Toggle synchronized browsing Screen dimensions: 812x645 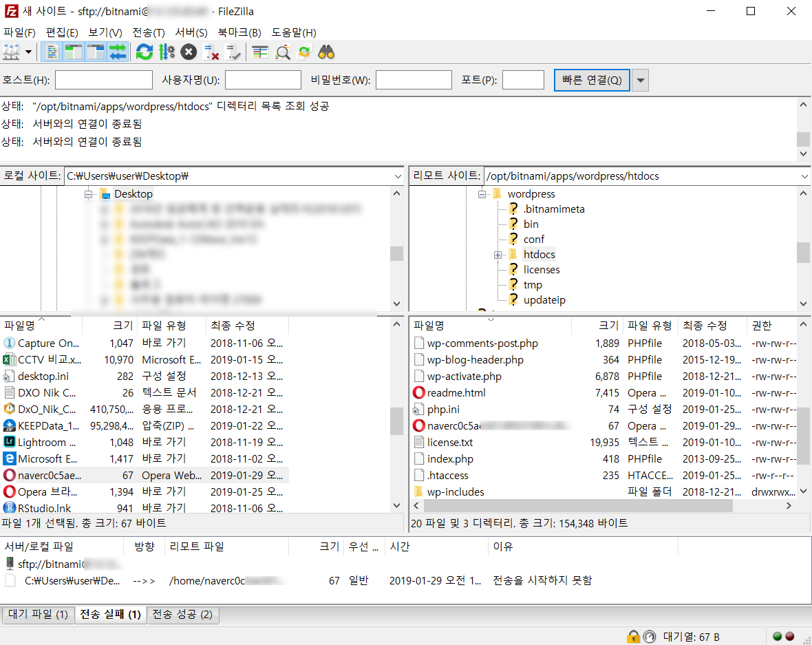304,52
